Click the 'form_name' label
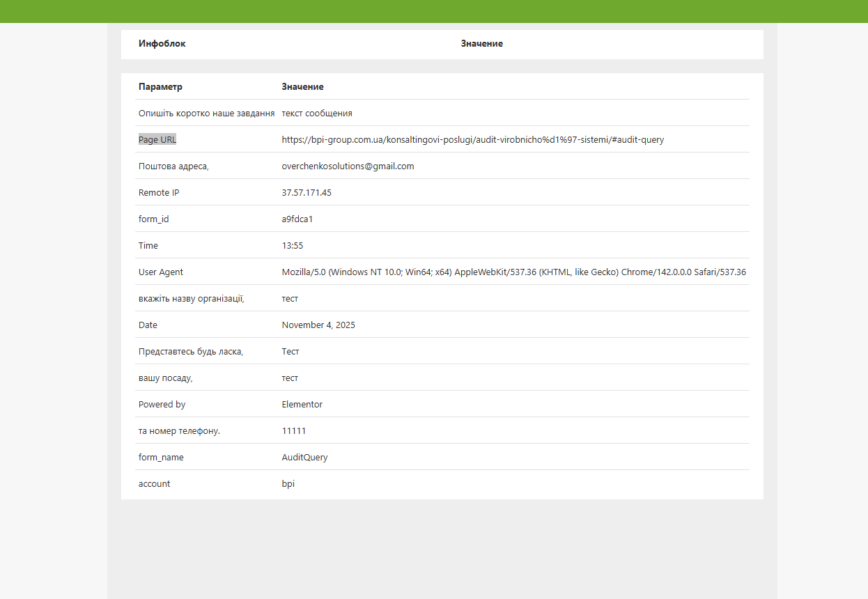The height and width of the screenshot is (599, 868). click(161, 458)
